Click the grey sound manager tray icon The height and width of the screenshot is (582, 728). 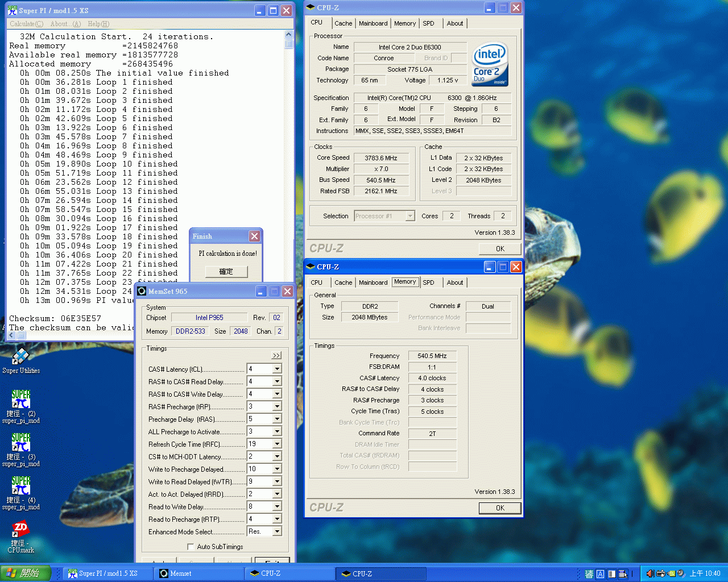tap(681, 573)
